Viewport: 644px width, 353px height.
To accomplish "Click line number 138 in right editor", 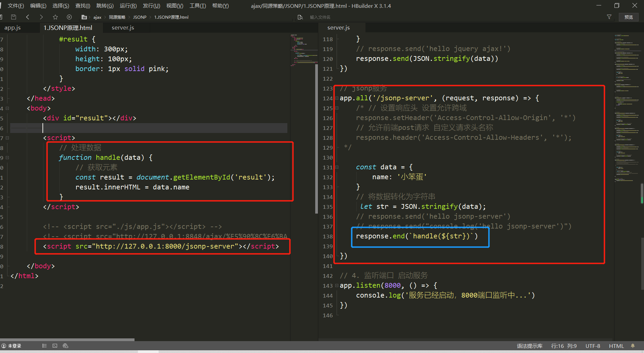I will click(x=328, y=236).
